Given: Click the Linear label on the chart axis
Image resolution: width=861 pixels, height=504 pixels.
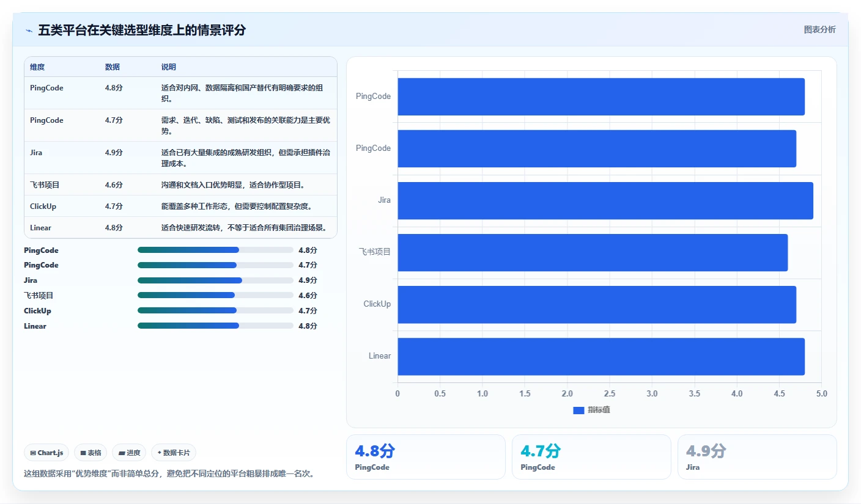Looking at the screenshot, I should [x=380, y=356].
